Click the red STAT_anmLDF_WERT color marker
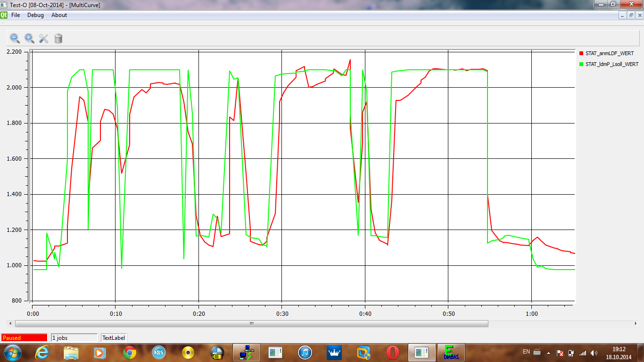Screen dimensions: 644x362 coord(582,54)
